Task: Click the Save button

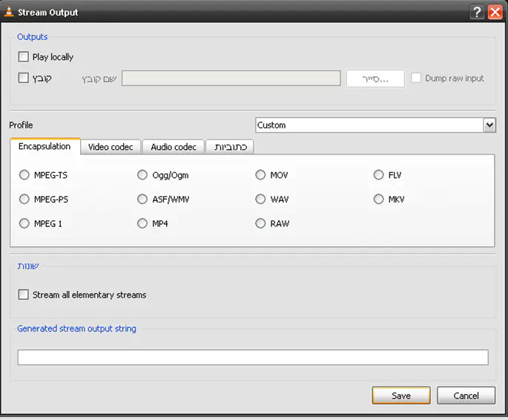Action: click(x=401, y=396)
